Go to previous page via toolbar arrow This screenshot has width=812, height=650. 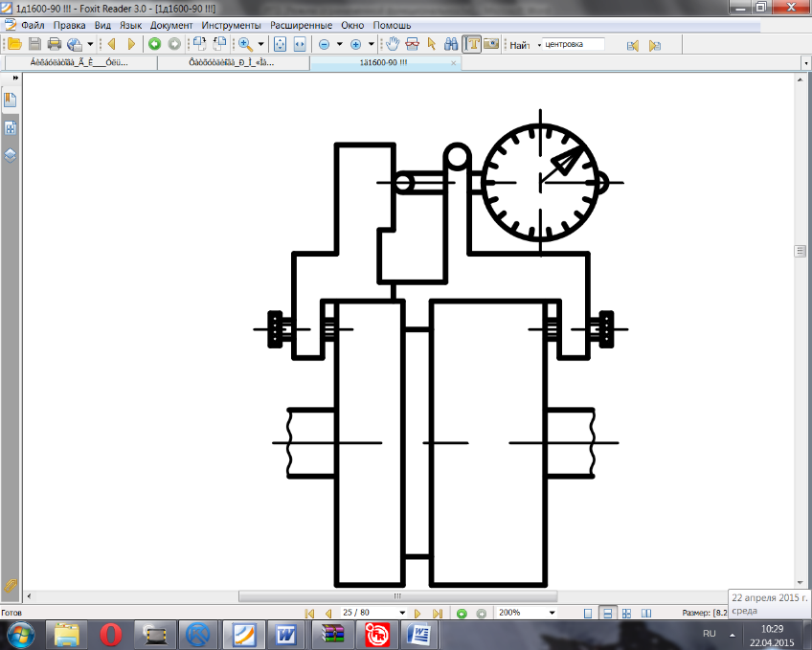tap(111, 44)
